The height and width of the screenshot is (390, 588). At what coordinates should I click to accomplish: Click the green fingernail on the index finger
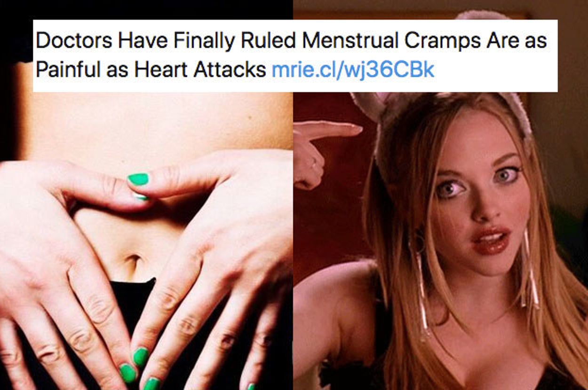tap(138, 179)
